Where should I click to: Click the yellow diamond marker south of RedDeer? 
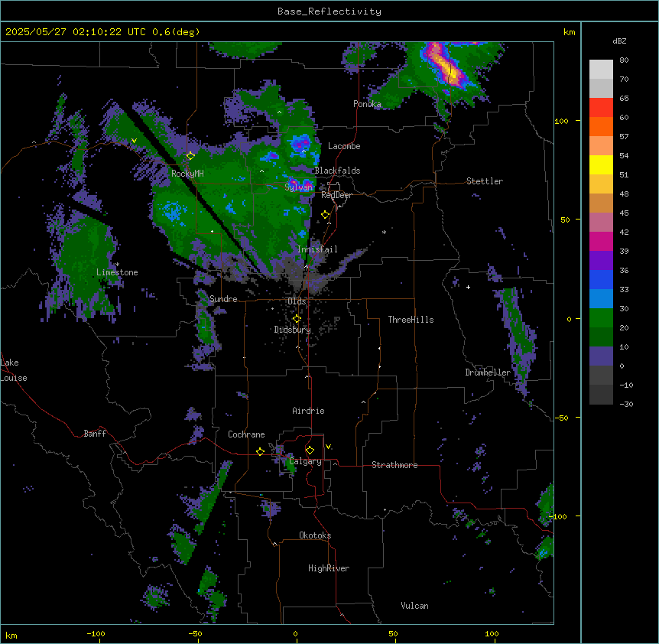click(326, 215)
